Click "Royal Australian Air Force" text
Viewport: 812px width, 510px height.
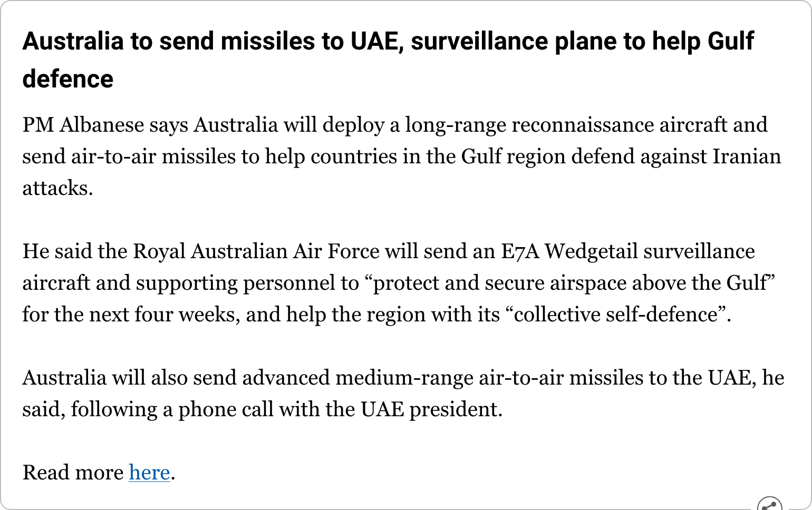(256, 251)
